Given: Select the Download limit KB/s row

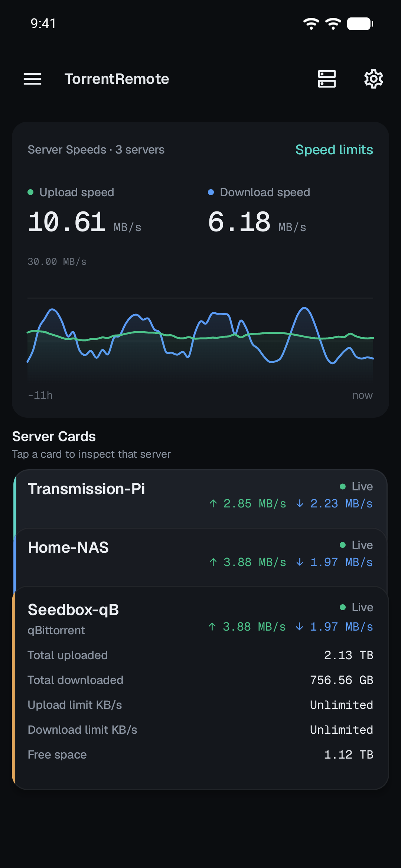Looking at the screenshot, I should point(200,730).
